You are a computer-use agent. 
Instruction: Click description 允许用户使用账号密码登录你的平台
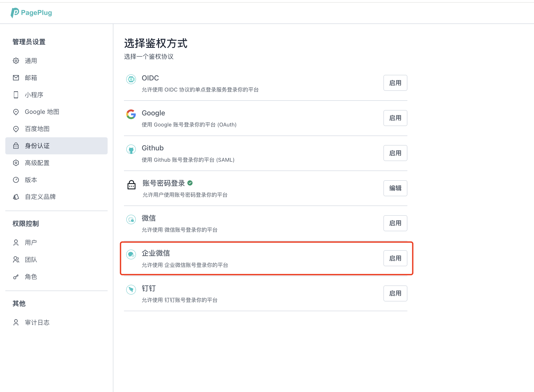point(185,195)
